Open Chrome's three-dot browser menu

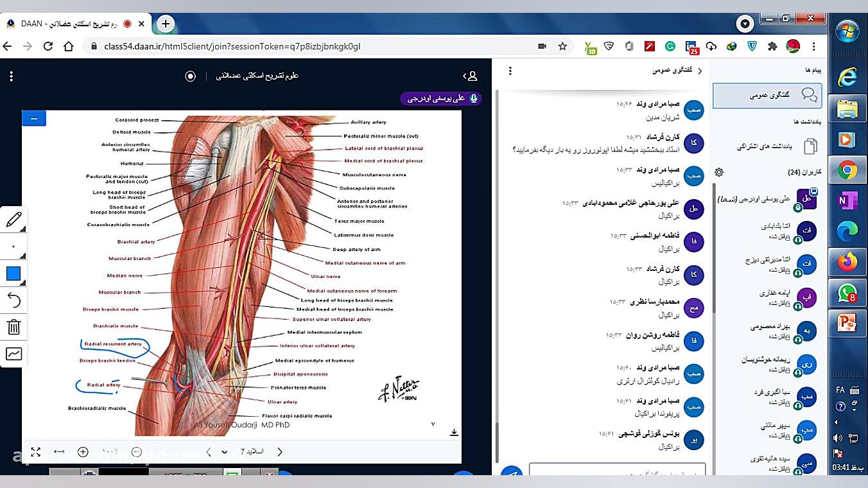click(x=813, y=46)
